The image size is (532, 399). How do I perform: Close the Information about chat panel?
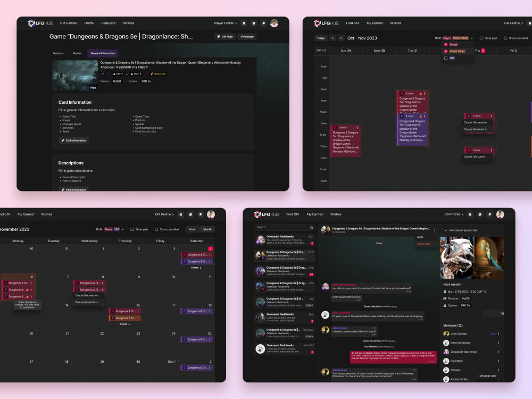pos(445,230)
